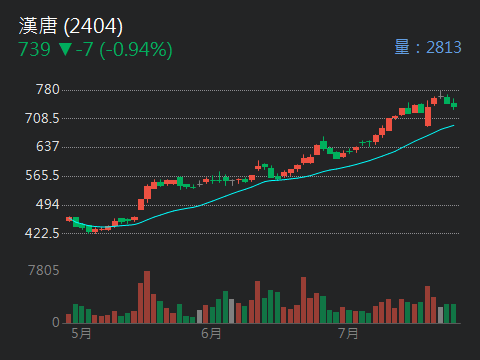
Task: Click the 494 price axis label
Action: pyautogui.click(x=48, y=204)
